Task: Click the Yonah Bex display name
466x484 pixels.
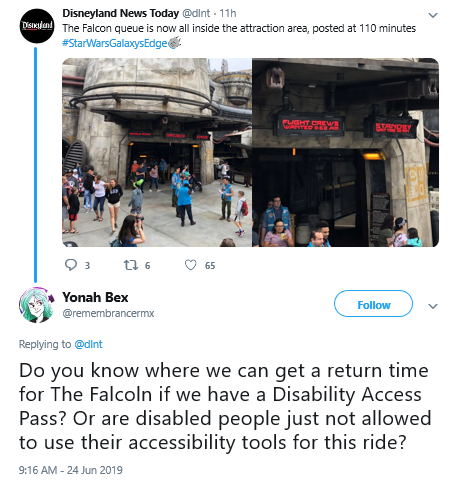Action: [x=95, y=297]
